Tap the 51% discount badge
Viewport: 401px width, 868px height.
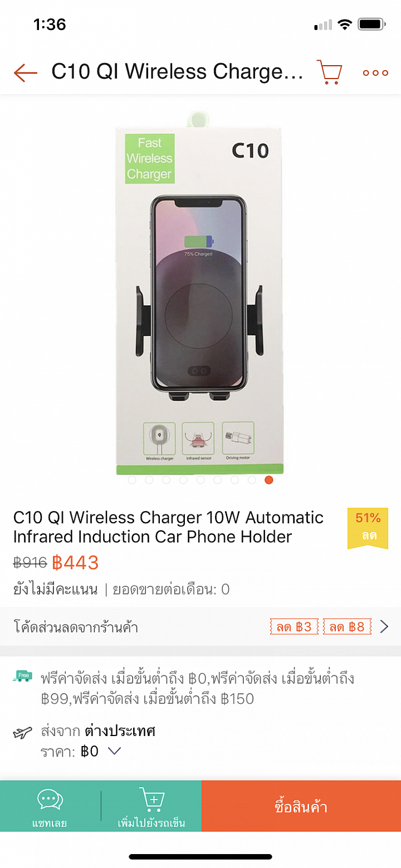pos(368,528)
